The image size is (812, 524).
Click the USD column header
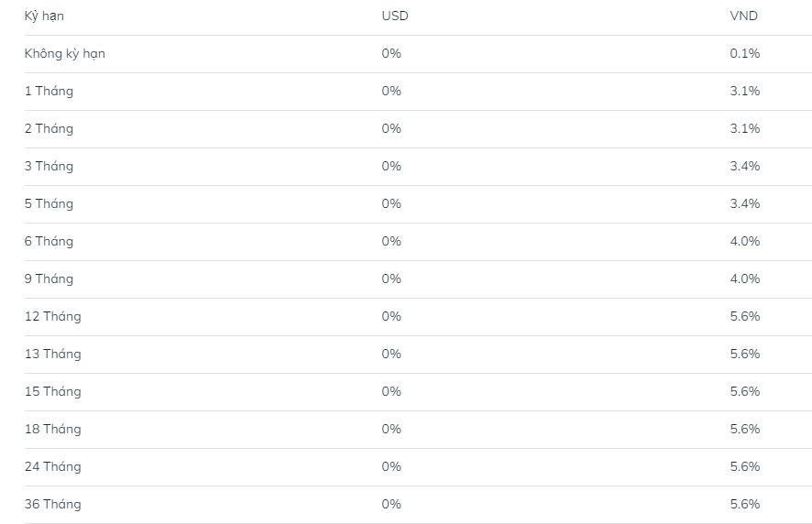(395, 16)
